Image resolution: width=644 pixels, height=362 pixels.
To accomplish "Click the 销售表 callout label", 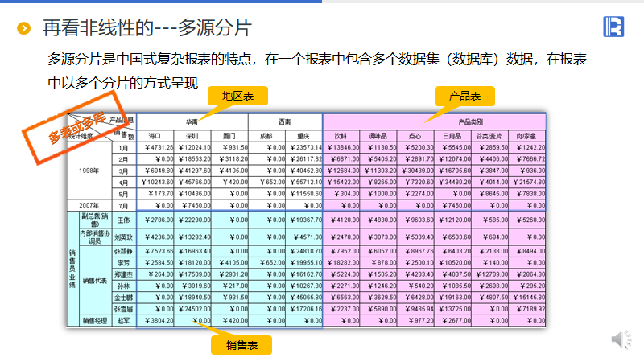I will coord(242,345).
